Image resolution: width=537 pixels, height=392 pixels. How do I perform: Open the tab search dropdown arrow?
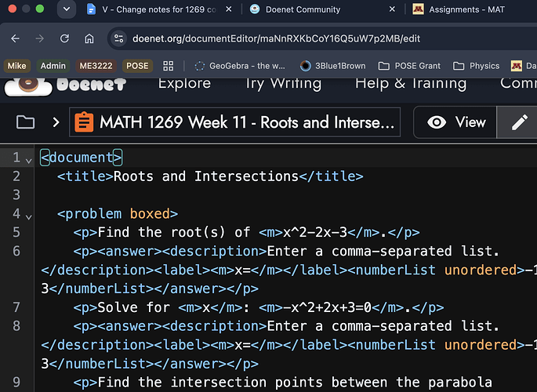click(x=67, y=9)
